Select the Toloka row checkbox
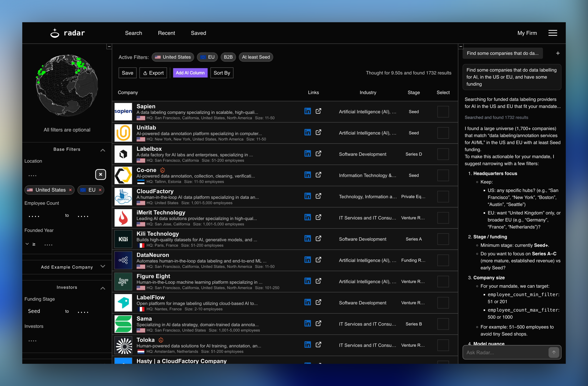The width and height of the screenshot is (588, 386). click(x=443, y=345)
